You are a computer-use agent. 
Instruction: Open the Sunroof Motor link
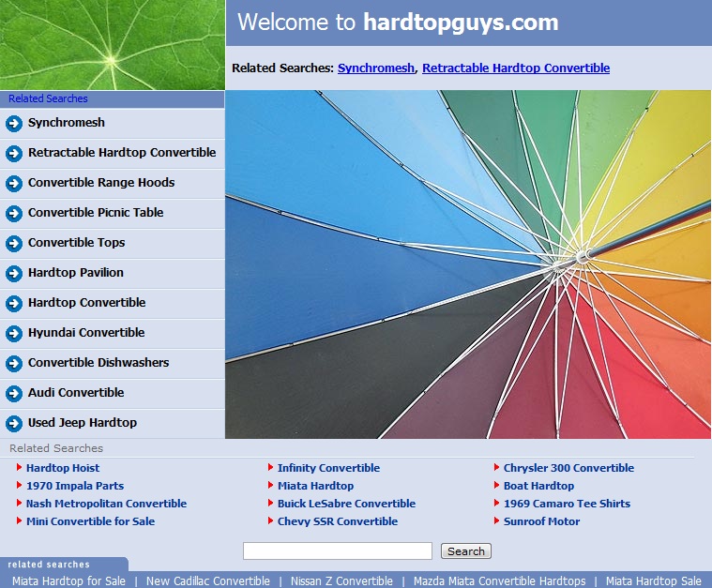(541, 521)
